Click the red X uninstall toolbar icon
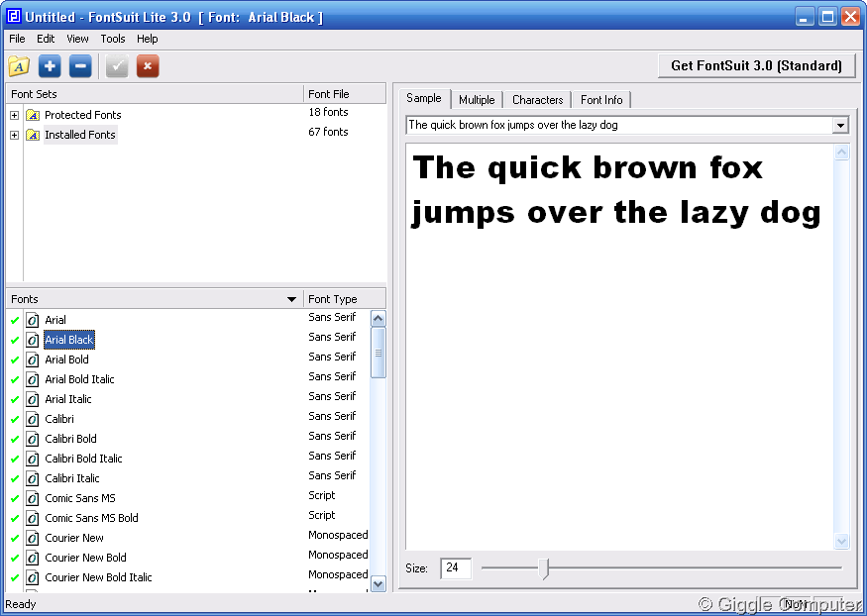Screen dimensions: 867x616 [x=148, y=66]
